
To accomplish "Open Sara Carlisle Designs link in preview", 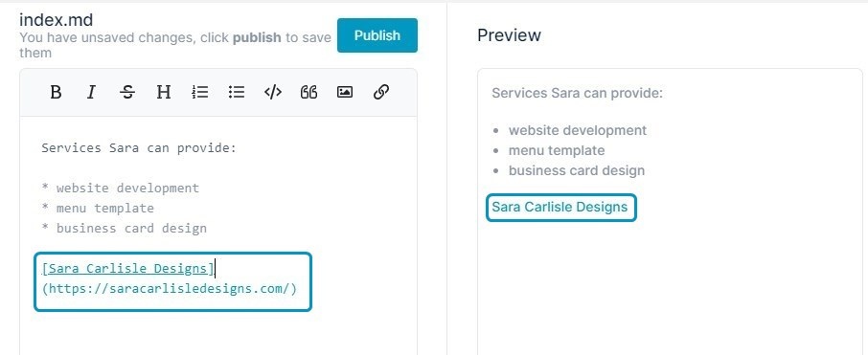I will (560, 207).
